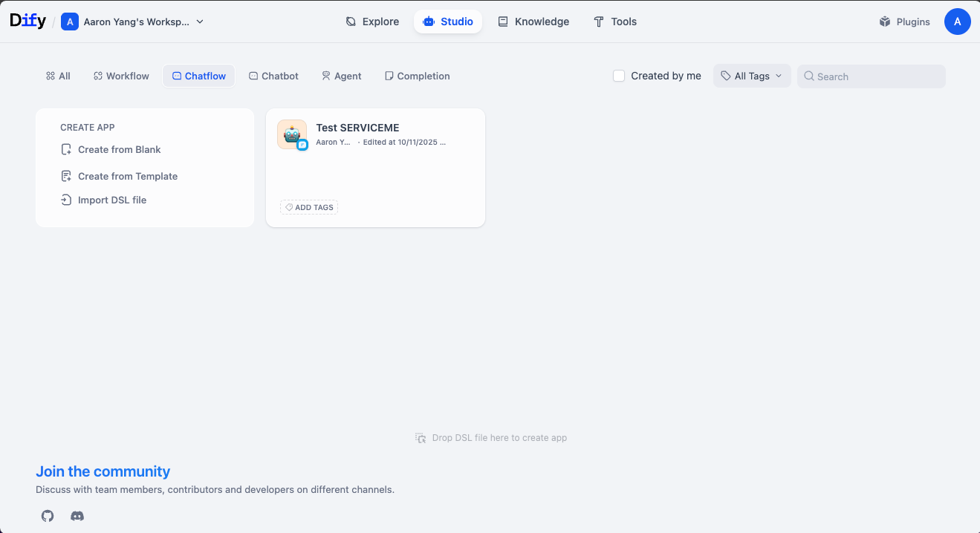Image resolution: width=980 pixels, height=533 pixels.
Task: Click the user avatar in top right
Action: [x=957, y=22]
